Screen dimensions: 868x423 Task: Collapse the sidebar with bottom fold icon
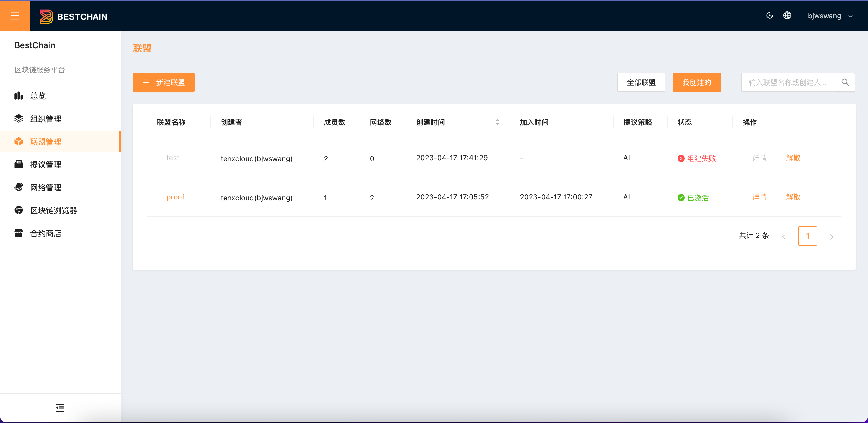click(x=60, y=408)
